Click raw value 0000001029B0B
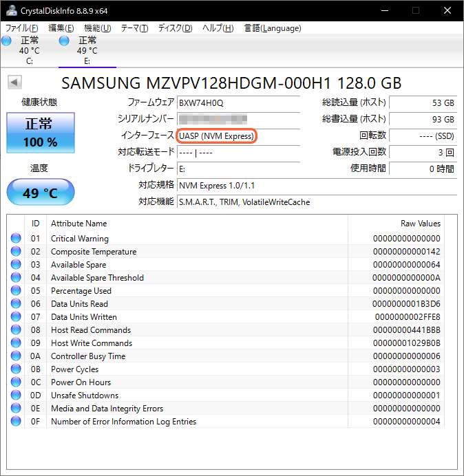 [407, 343]
